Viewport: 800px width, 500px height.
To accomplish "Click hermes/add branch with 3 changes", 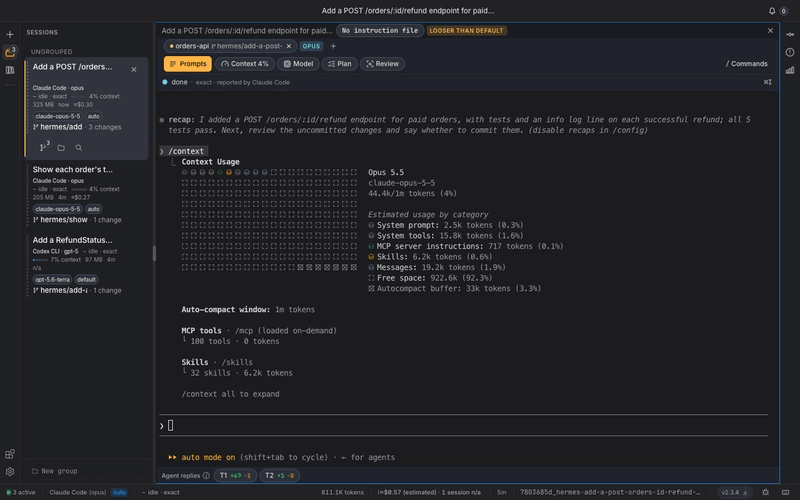I will click(x=77, y=127).
